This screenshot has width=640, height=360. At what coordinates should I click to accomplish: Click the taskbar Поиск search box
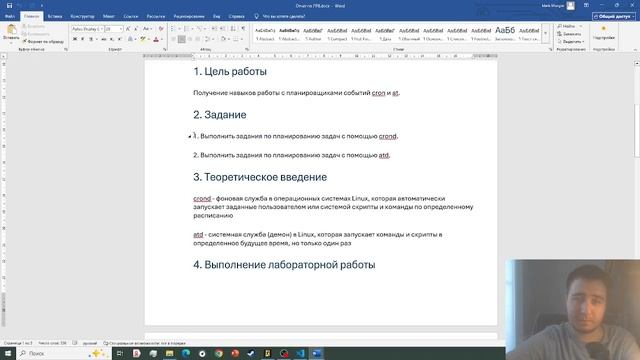click(63, 353)
